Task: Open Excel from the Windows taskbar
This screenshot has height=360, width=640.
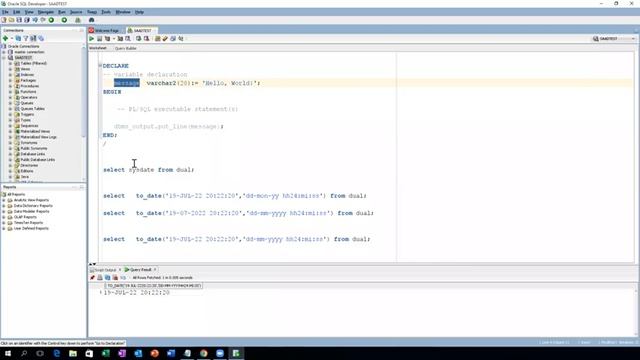Action: coord(106,353)
